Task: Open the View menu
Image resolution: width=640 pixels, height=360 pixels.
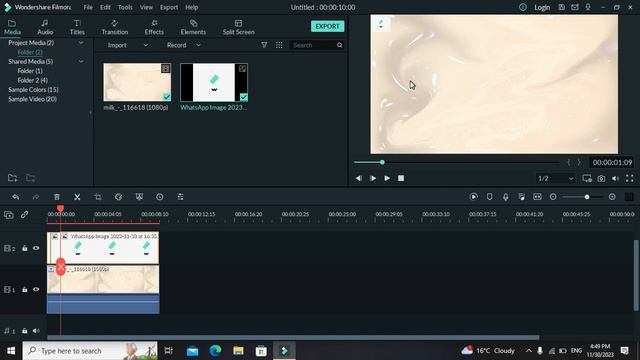Action: click(146, 7)
